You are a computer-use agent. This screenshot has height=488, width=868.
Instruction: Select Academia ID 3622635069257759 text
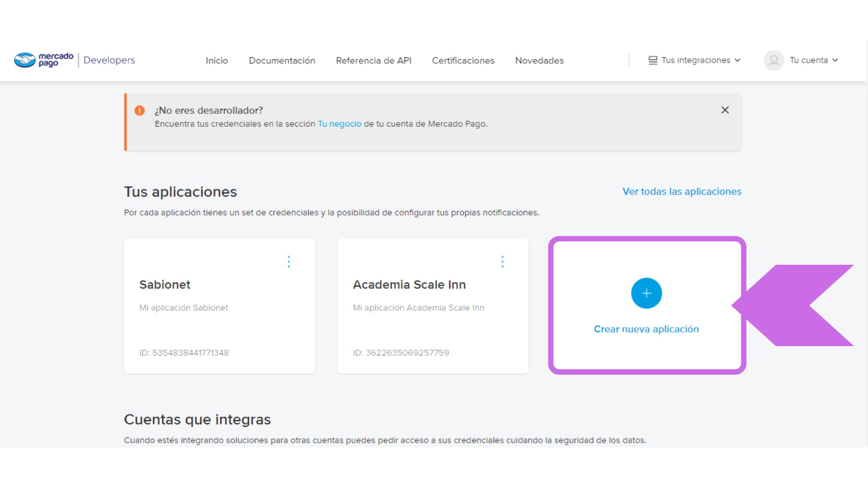(401, 353)
